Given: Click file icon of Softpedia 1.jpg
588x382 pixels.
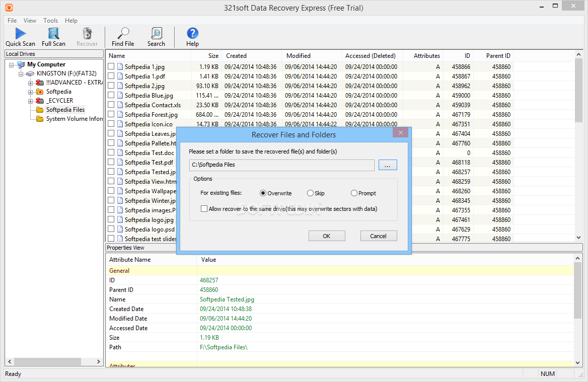Looking at the screenshot, I should point(120,67).
